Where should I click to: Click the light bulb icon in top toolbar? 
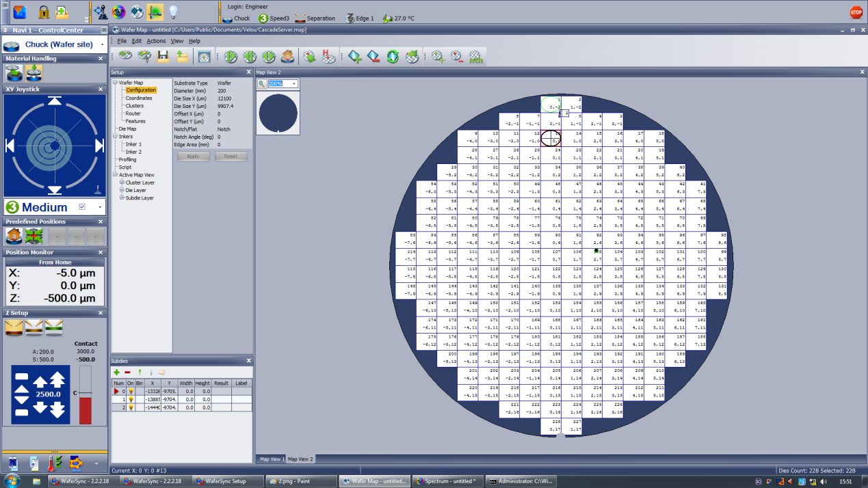click(x=173, y=12)
